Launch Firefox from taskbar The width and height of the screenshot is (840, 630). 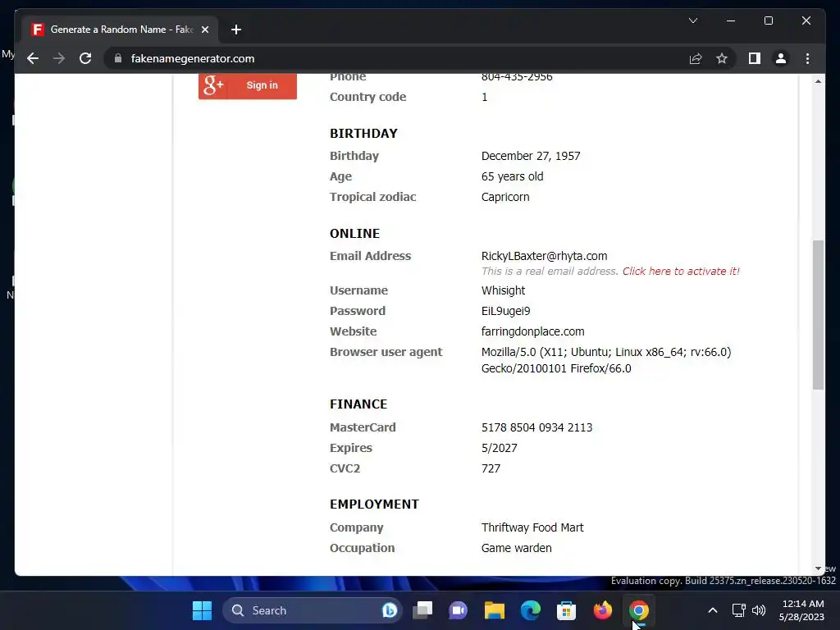click(603, 610)
